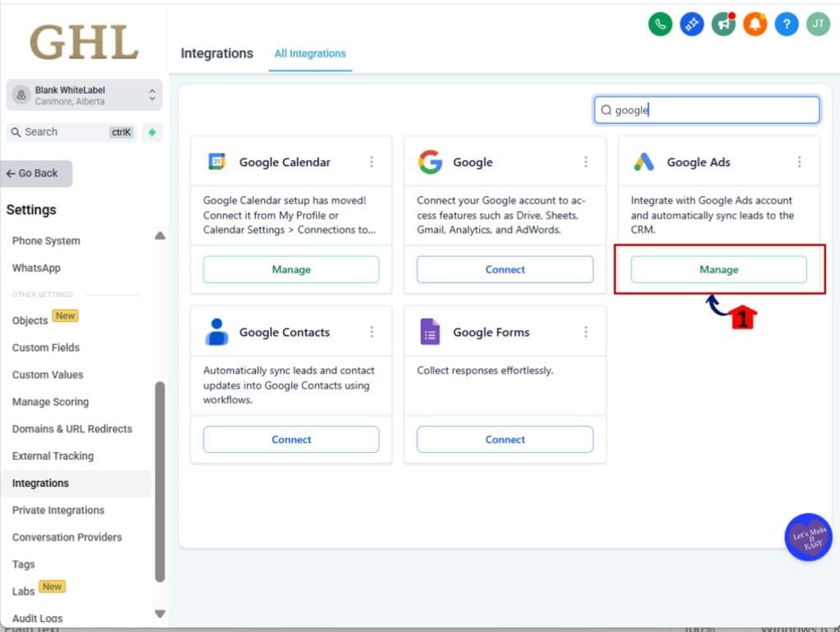The height and width of the screenshot is (632, 840).
Task: Click the Google Ads logo icon
Action: click(x=643, y=162)
